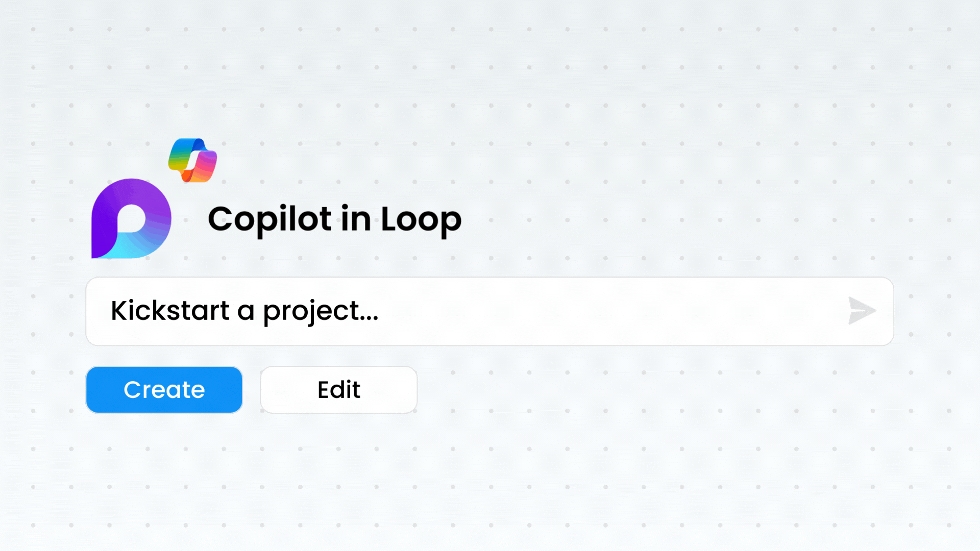Focus the prompt entry box
The width and height of the screenshot is (980, 551).
pos(357,311)
